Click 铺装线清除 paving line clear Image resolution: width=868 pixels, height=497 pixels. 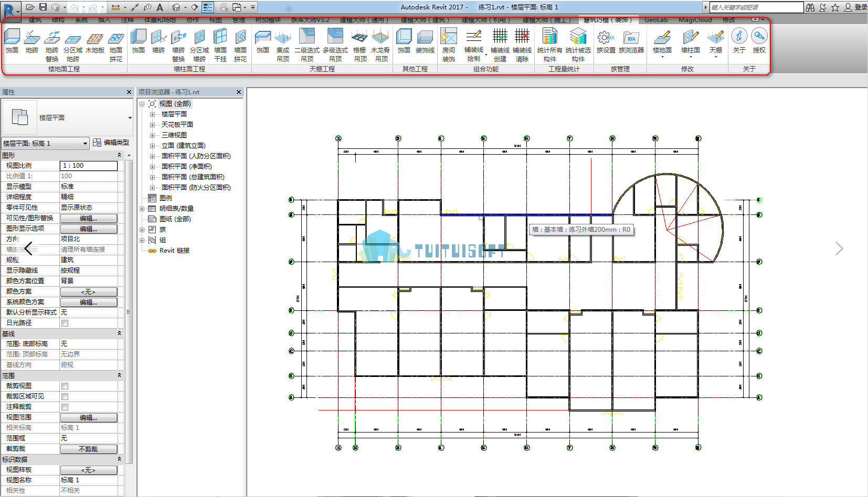[x=522, y=46]
